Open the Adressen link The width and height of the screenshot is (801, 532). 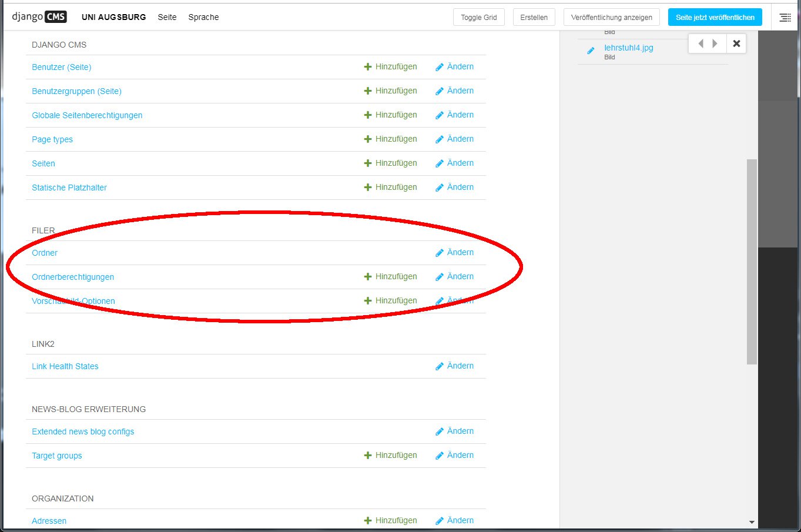coord(49,521)
